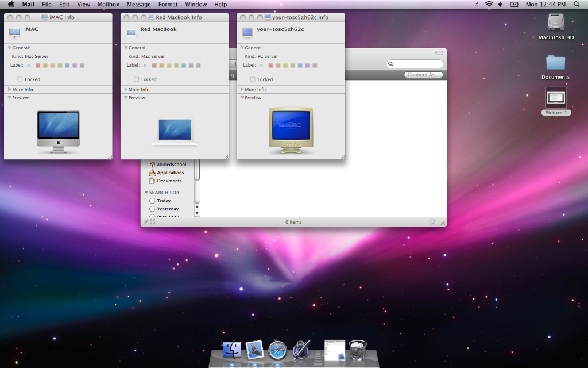
Task: Click the Connect As... button
Action: point(423,75)
